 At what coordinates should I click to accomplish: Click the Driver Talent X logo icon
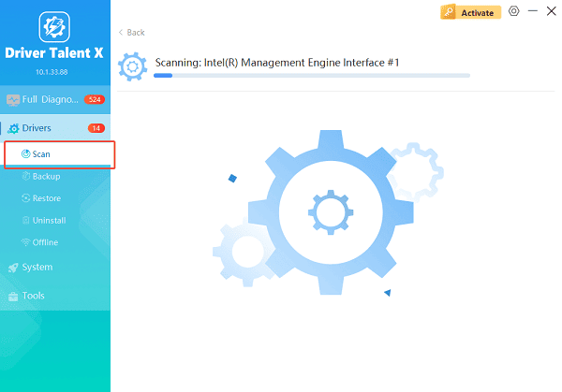click(x=54, y=25)
